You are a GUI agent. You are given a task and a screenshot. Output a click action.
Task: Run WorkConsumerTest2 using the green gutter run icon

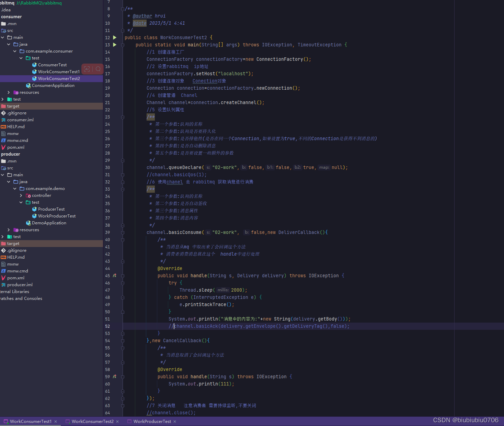114,37
